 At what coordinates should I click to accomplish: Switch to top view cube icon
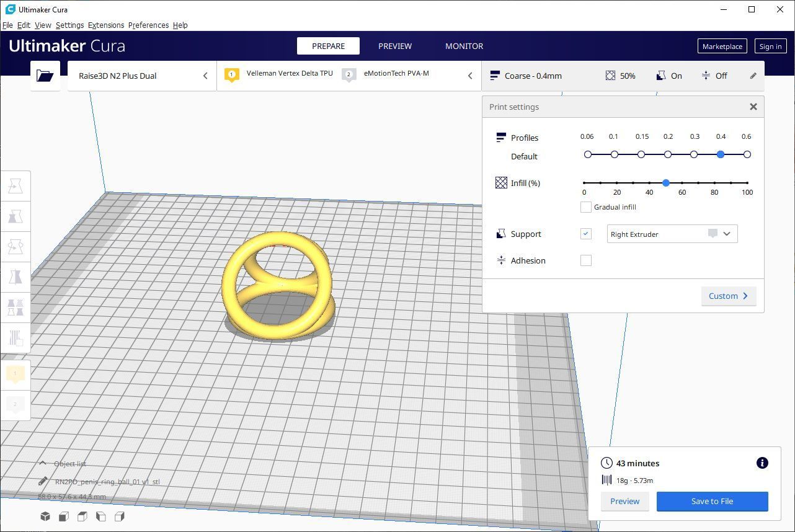point(82,516)
